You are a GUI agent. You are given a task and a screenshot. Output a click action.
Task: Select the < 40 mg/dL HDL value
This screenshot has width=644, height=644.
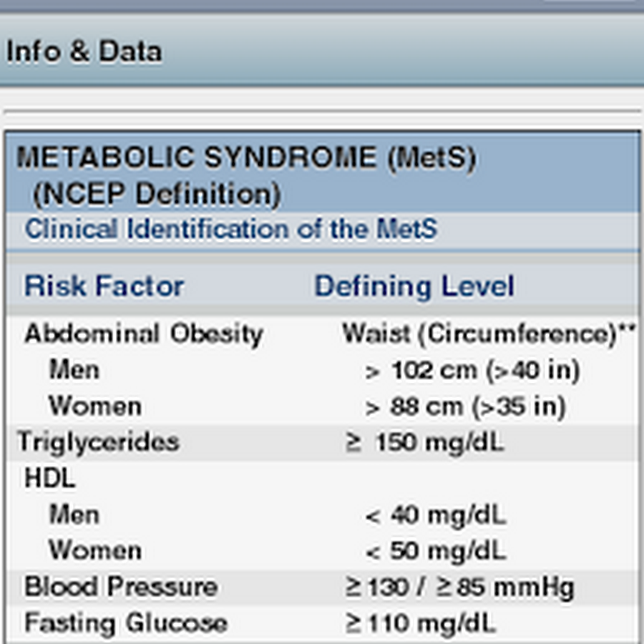435,515
